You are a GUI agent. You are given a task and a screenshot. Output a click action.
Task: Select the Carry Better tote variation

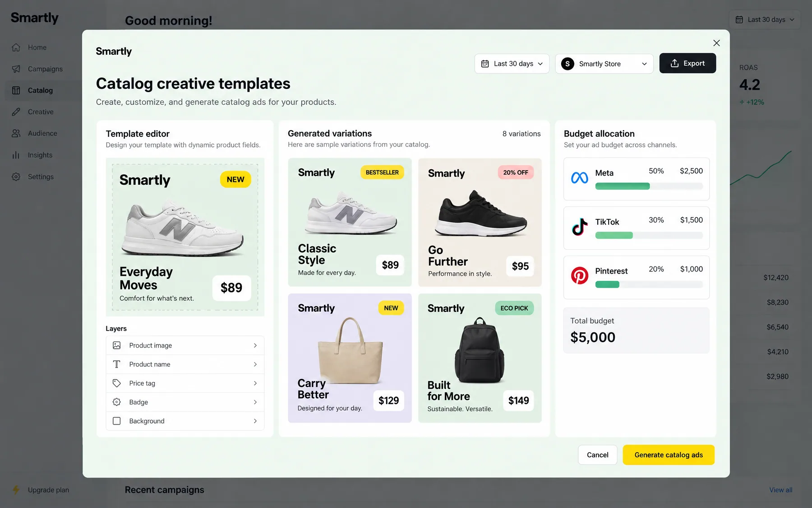pyautogui.click(x=350, y=358)
